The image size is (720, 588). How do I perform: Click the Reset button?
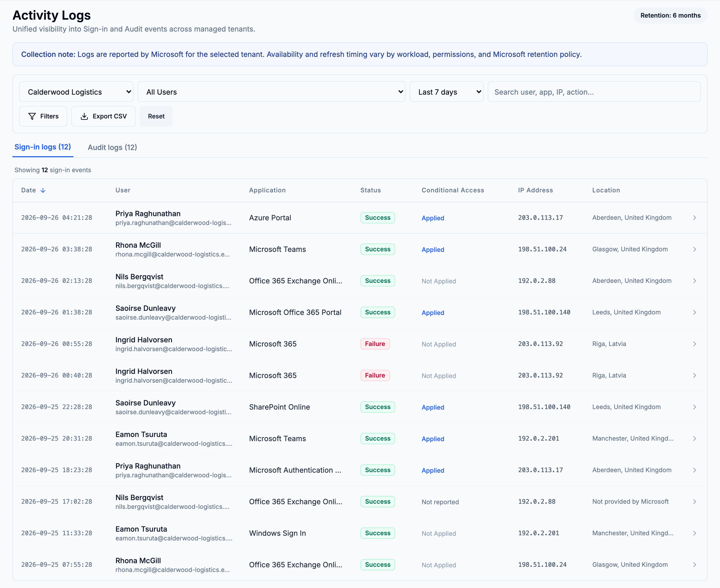156,117
